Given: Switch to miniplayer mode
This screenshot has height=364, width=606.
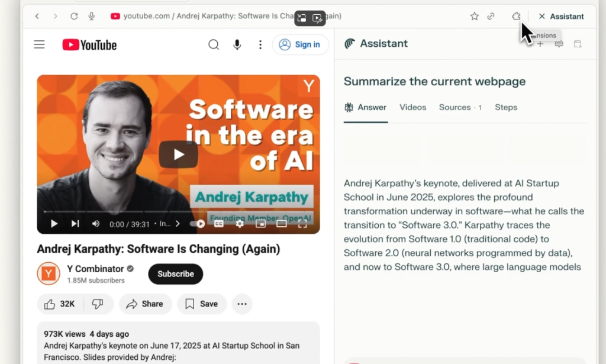Looking at the screenshot, I should coord(260,224).
